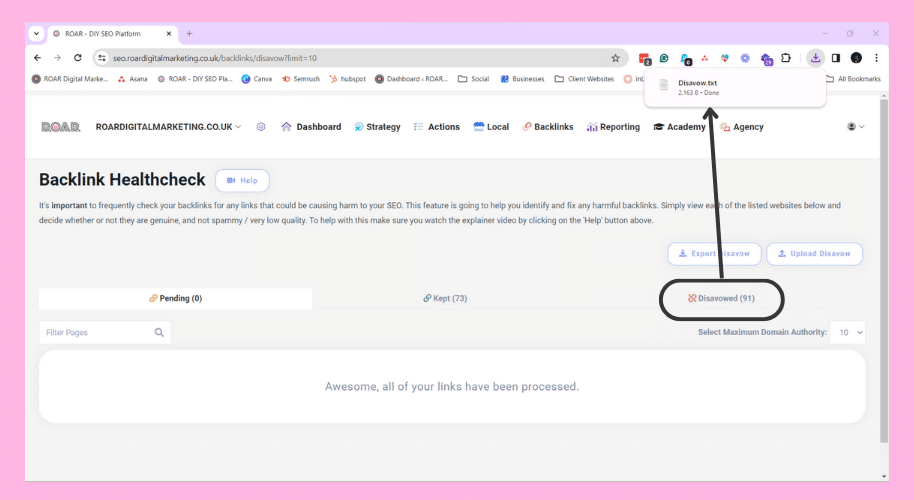Click the Help video button
Screen dimensions: 914x500
point(242,181)
